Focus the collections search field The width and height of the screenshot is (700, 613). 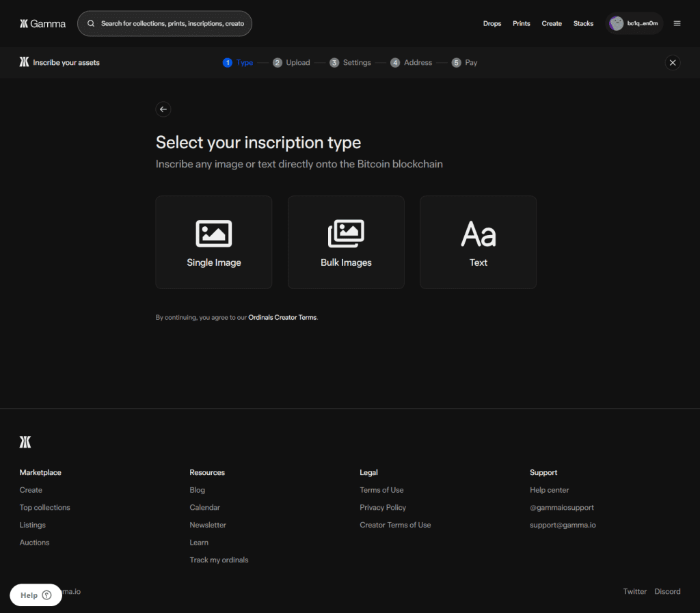pos(171,23)
